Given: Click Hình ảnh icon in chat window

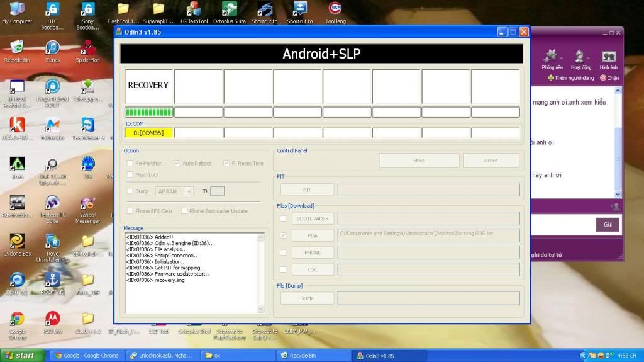Looking at the screenshot, I should click(x=608, y=59).
